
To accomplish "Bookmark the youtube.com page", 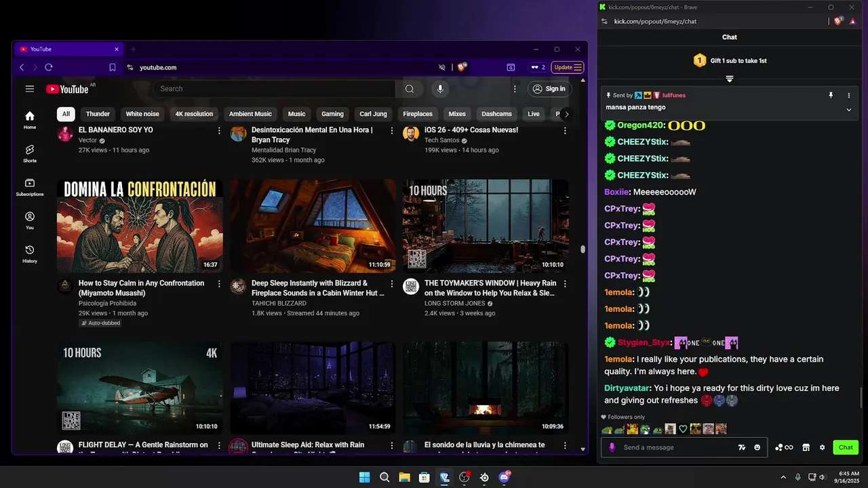I will tap(113, 67).
